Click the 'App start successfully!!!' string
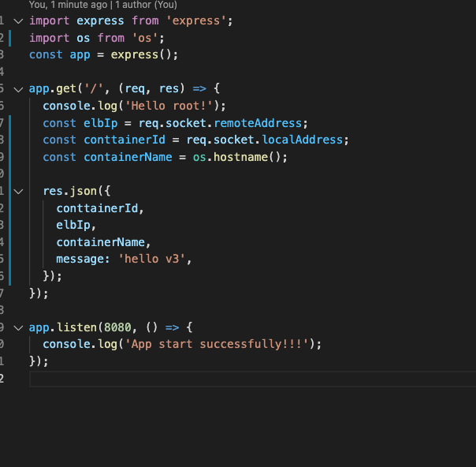Image resolution: width=476 pixels, height=467 pixels. (217, 344)
